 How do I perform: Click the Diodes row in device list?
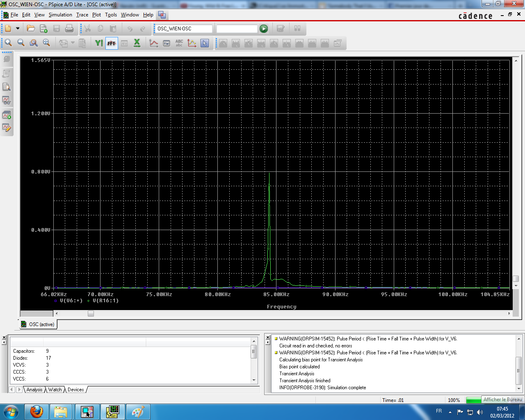(130, 358)
